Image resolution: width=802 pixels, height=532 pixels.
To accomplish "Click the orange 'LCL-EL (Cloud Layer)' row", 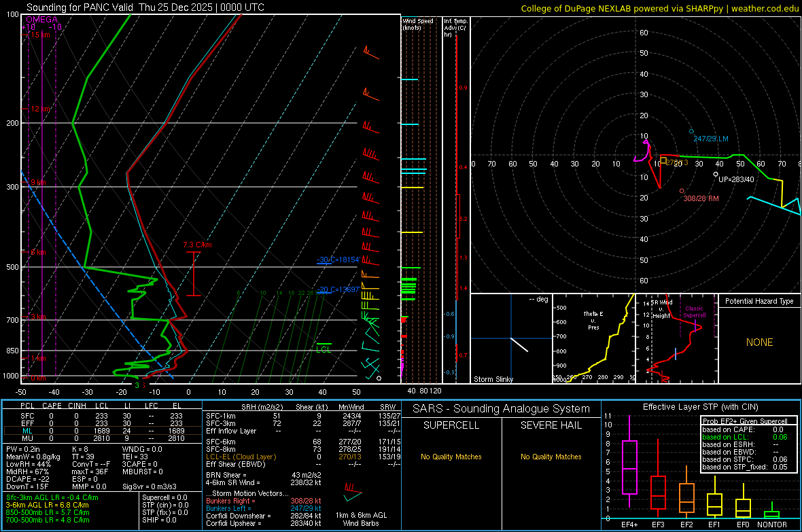I will [302, 457].
